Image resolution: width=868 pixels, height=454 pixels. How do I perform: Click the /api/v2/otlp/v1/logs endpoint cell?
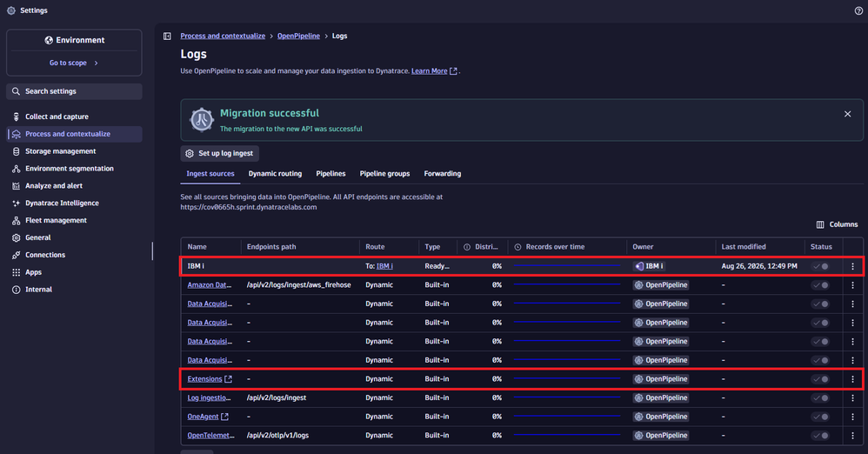point(278,436)
